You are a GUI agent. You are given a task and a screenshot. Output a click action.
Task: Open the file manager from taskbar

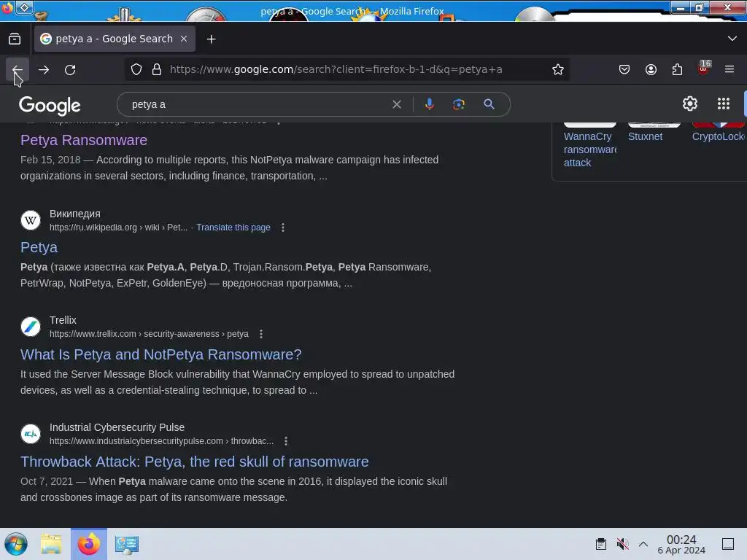pos(51,544)
